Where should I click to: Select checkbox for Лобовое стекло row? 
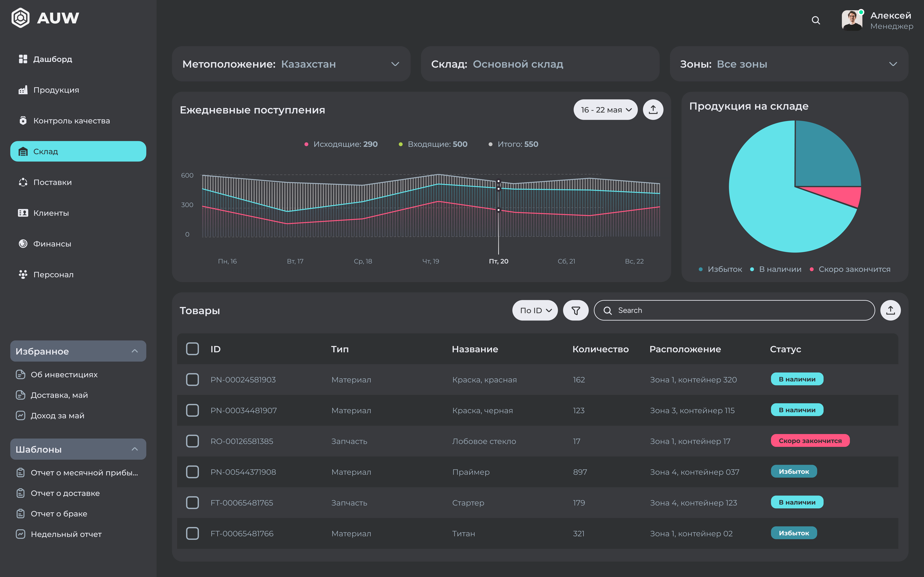click(x=193, y=441)
